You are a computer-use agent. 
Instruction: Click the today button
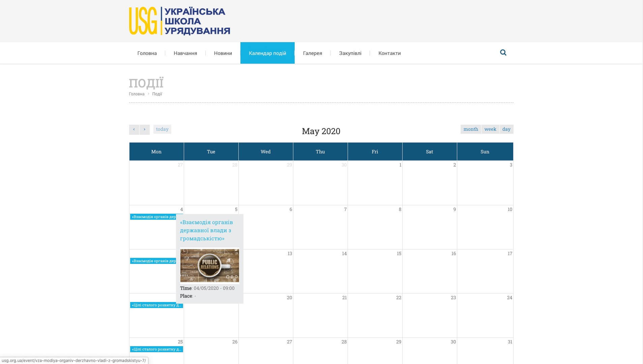(162, 129)
